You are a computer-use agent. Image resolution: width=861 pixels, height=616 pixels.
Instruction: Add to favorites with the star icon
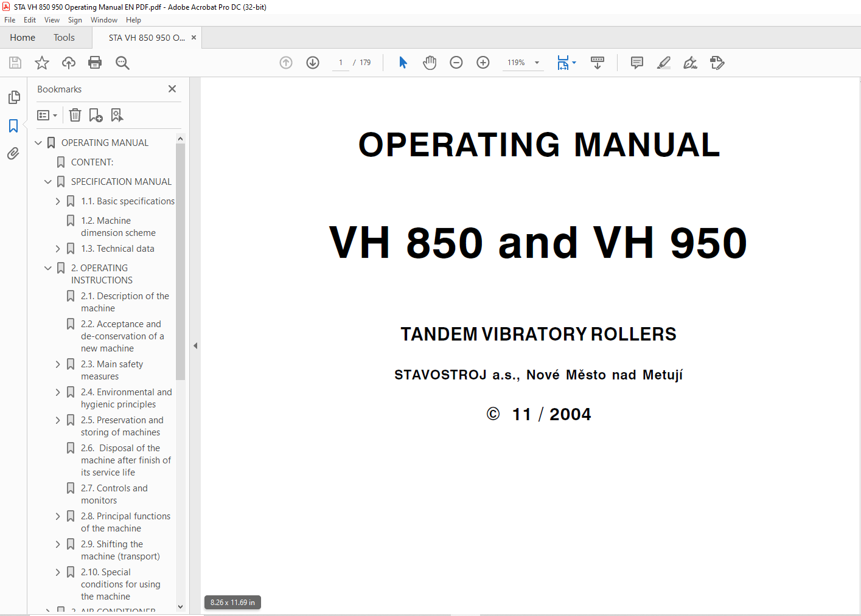click(42, 63)
